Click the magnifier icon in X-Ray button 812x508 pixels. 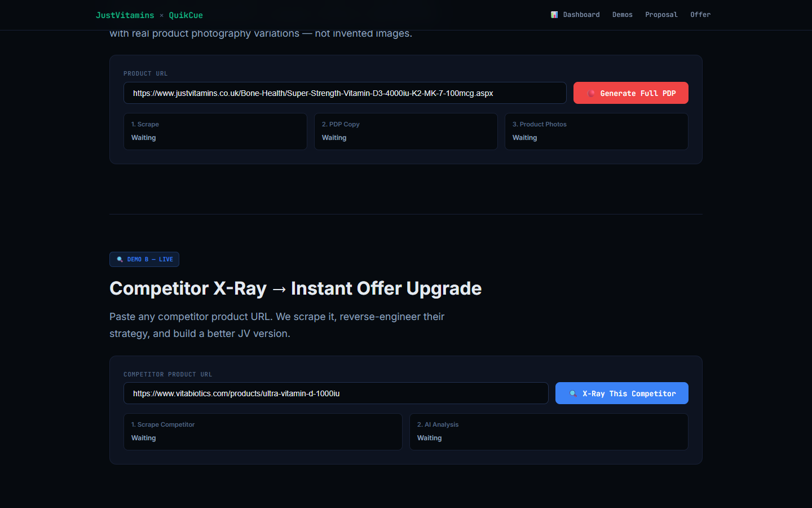tap(573, 394)
